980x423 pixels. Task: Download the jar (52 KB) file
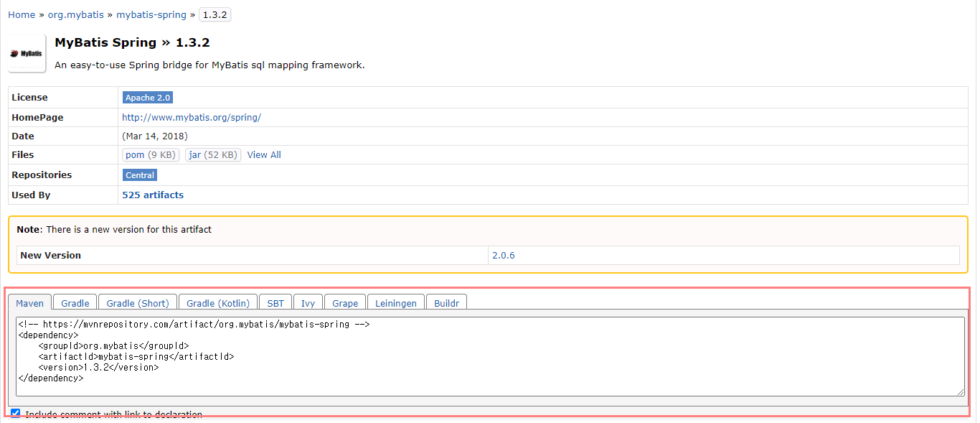click(x=213, y=155)
